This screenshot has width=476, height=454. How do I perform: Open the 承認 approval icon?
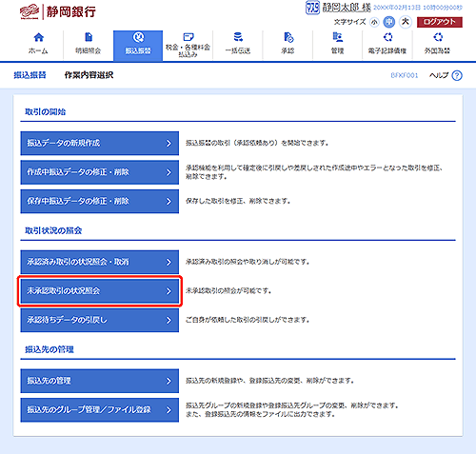(x=288, y=37)
